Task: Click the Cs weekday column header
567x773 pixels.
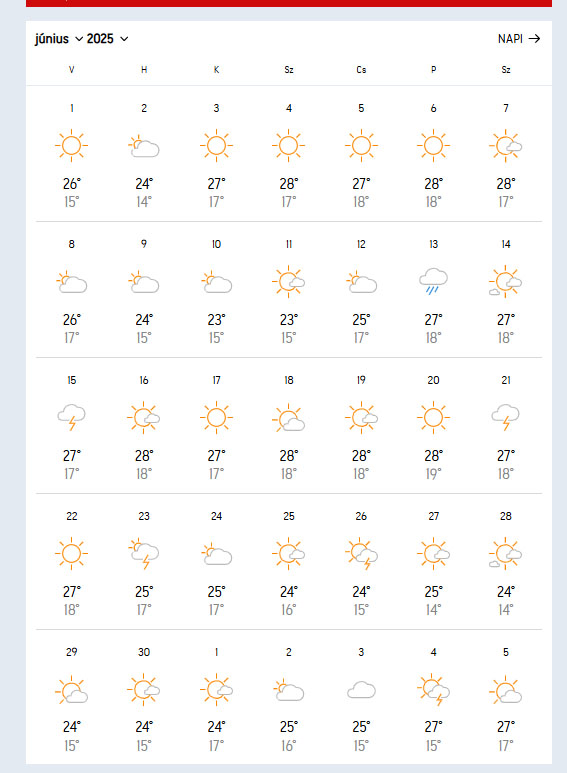Action: point(361,70)
